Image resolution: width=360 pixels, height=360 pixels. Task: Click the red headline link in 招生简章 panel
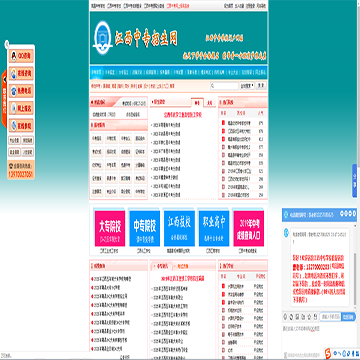coord(183,115)
